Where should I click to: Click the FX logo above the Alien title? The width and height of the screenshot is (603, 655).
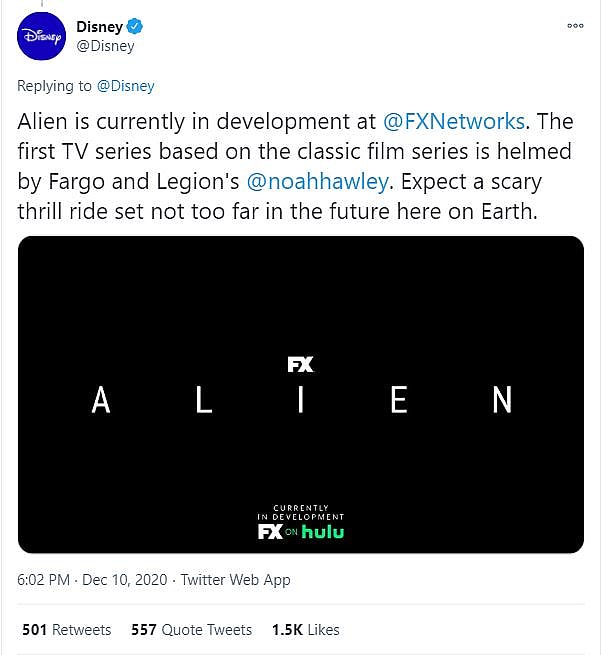point(300,364)
